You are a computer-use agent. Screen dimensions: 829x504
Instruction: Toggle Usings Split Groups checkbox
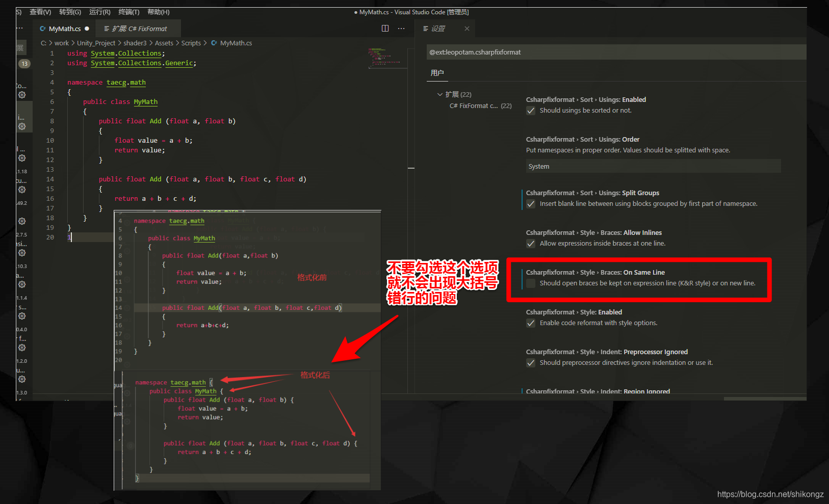pos(531,204)
